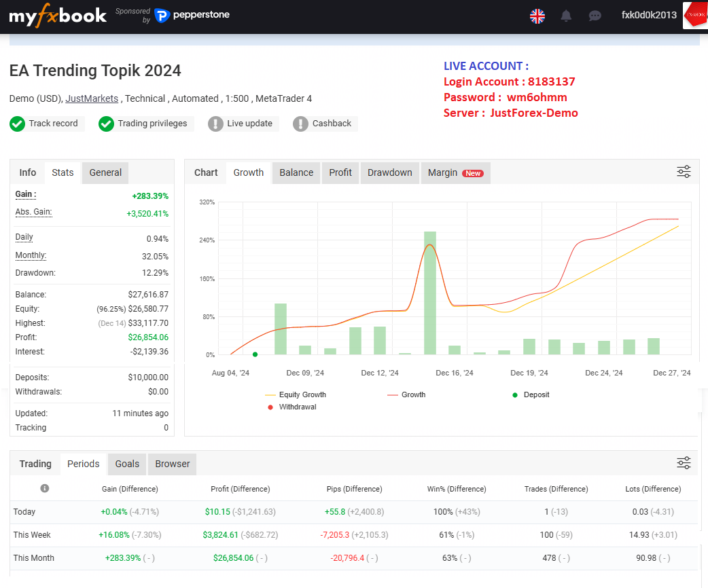Open the myfxbook home logo
Viewport: 708px width, 588px height.
(58, 16)
